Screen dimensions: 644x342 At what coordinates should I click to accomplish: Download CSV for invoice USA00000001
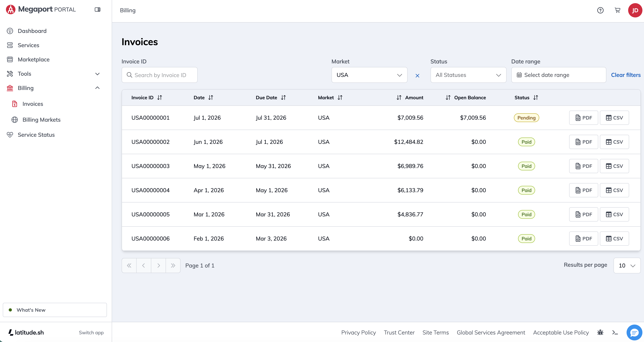(614, 118)
